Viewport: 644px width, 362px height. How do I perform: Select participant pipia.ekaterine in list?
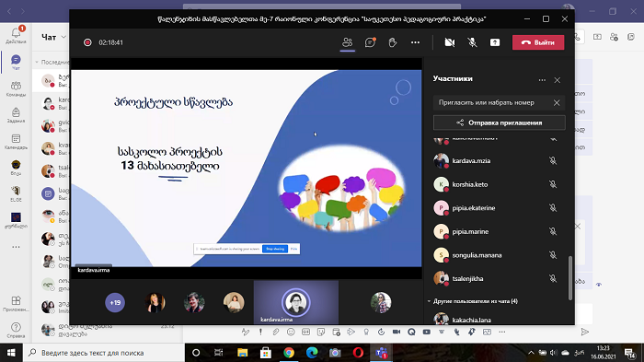pyautogui.click(x=474, y=208)
